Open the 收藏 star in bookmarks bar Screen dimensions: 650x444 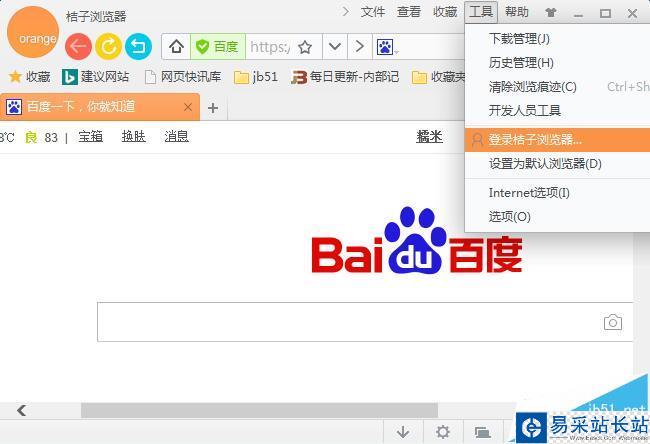pyautogui.click(x=29, y=77)
